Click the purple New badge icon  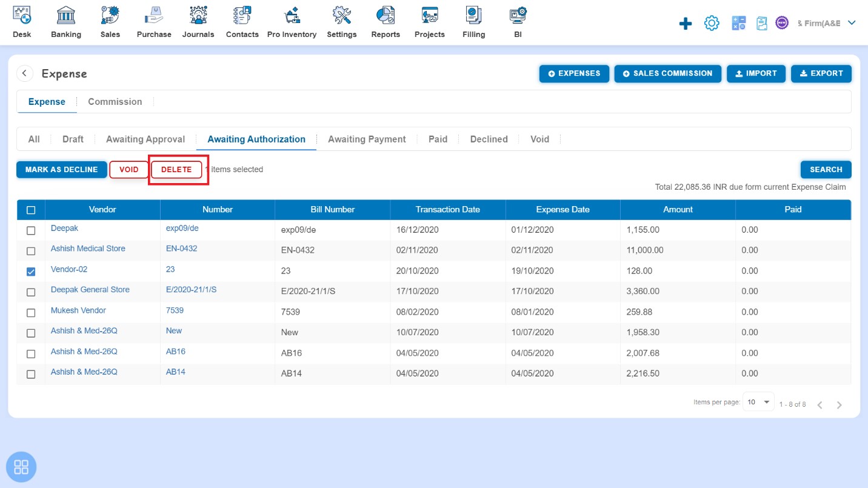[782, 23]
